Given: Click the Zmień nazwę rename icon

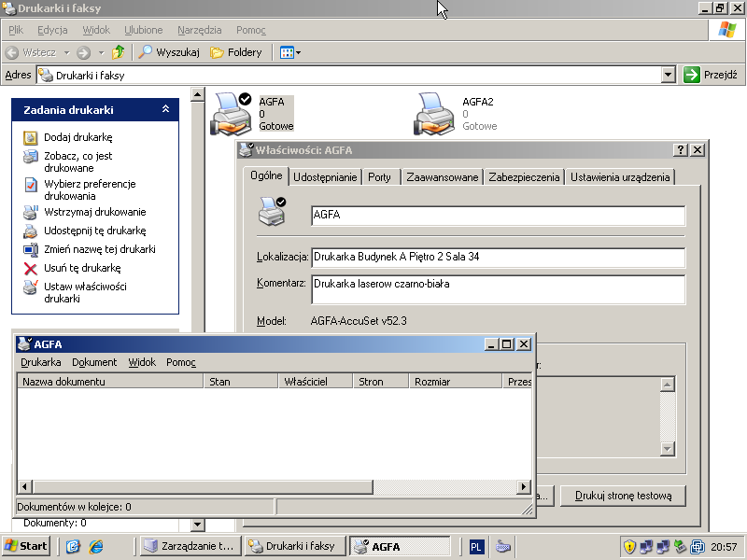Looking at the screenshot, I should coord(31,249).
